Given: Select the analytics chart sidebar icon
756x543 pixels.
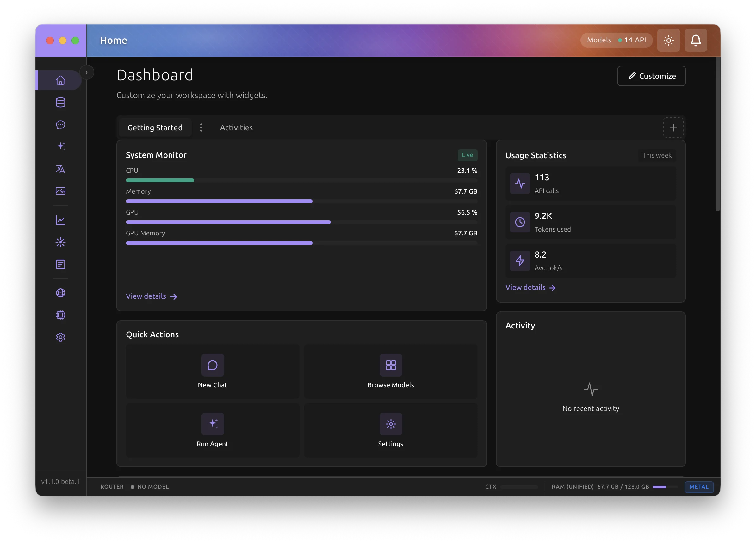Looking at the screenshot, I should 60,220.
